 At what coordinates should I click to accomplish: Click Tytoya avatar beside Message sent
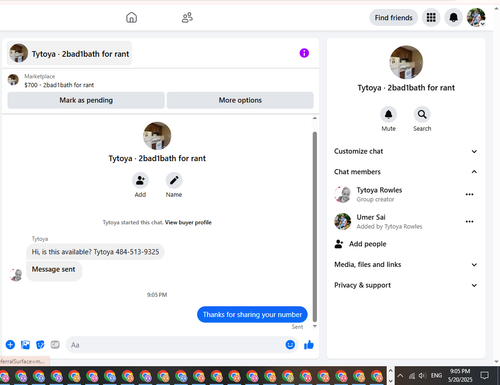click(x=16, y=274)
